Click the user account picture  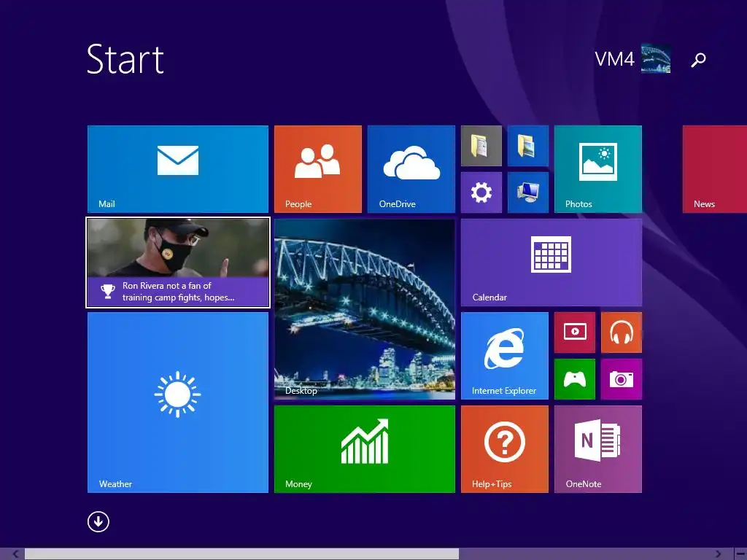pos(656,58)
